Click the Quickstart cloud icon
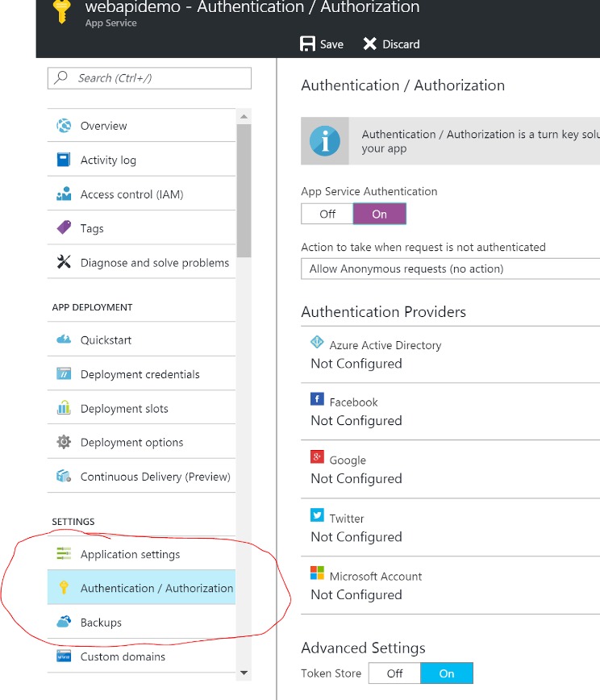This screenshot has height=700, width=600. [64, 340]
